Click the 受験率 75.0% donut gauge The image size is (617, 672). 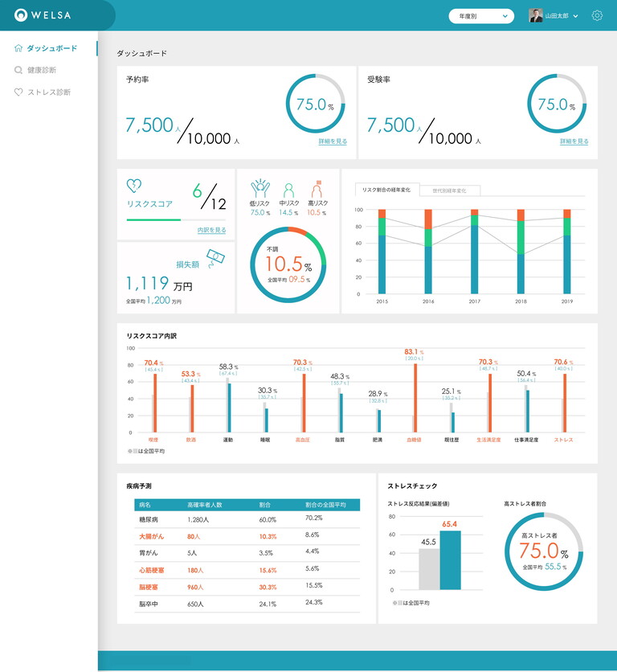[557, 103]
